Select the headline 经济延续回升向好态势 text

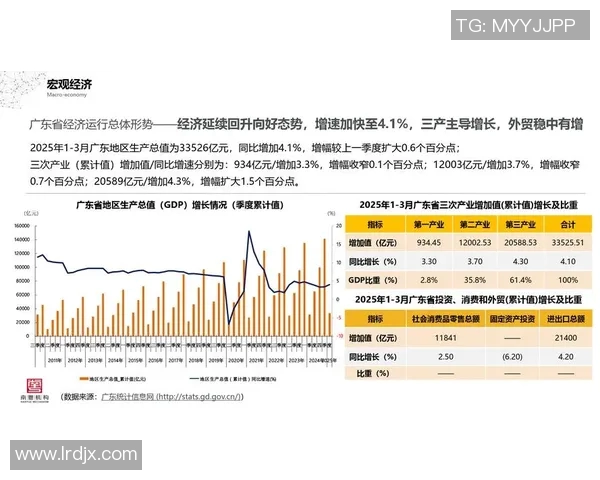click(x=242, y=124)
